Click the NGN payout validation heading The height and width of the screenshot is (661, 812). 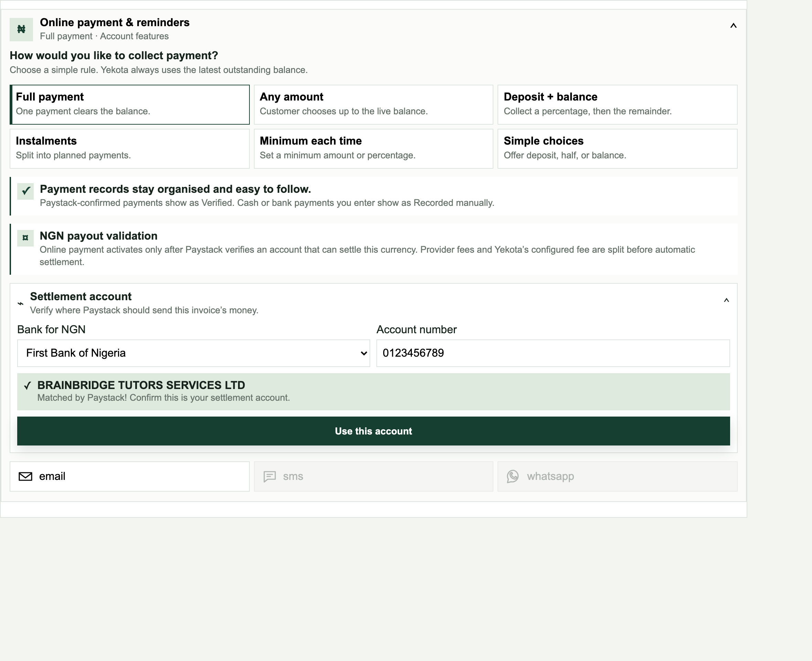pyautogui.click(x=98, y=236)
